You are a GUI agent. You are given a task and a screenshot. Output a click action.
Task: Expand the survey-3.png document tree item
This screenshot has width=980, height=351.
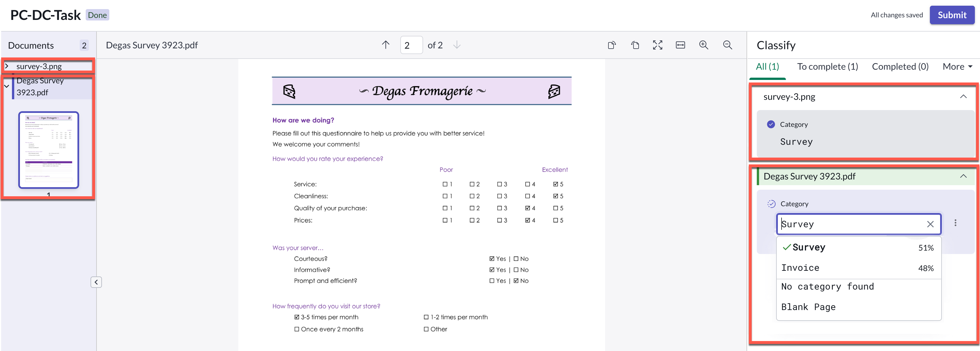tap(7, 66)
